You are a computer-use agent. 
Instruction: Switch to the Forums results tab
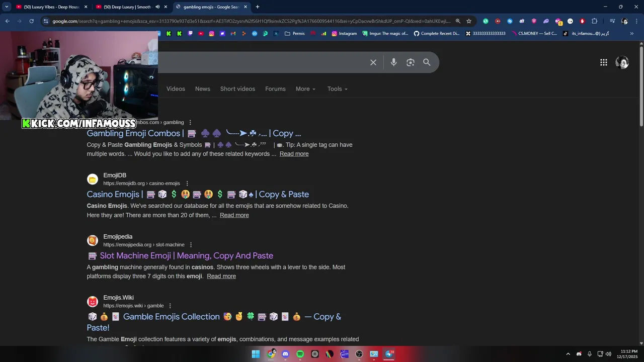tap(275, 89)
